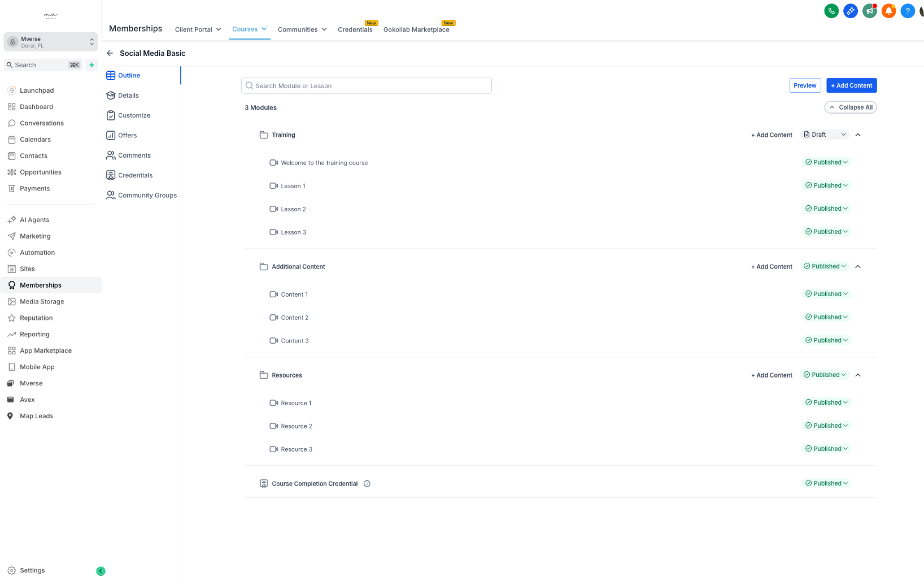Open the Communities menu

[302, 29]
